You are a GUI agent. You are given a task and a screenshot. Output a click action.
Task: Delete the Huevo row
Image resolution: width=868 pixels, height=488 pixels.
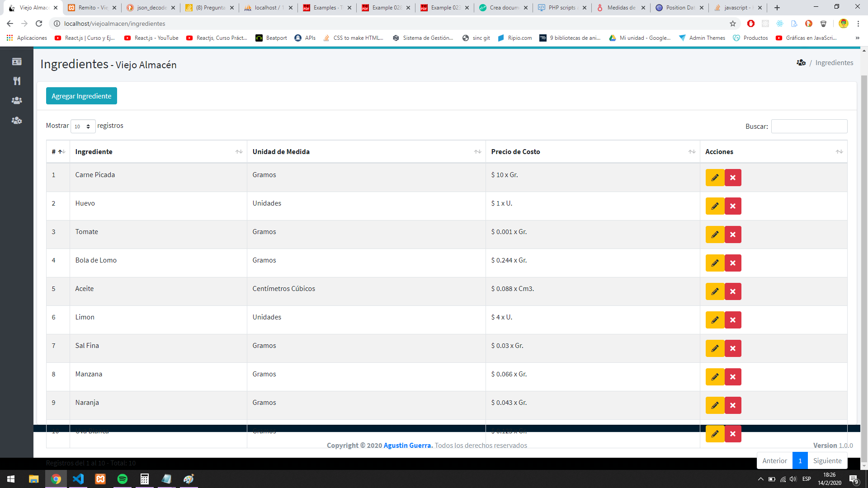point(733,206)
